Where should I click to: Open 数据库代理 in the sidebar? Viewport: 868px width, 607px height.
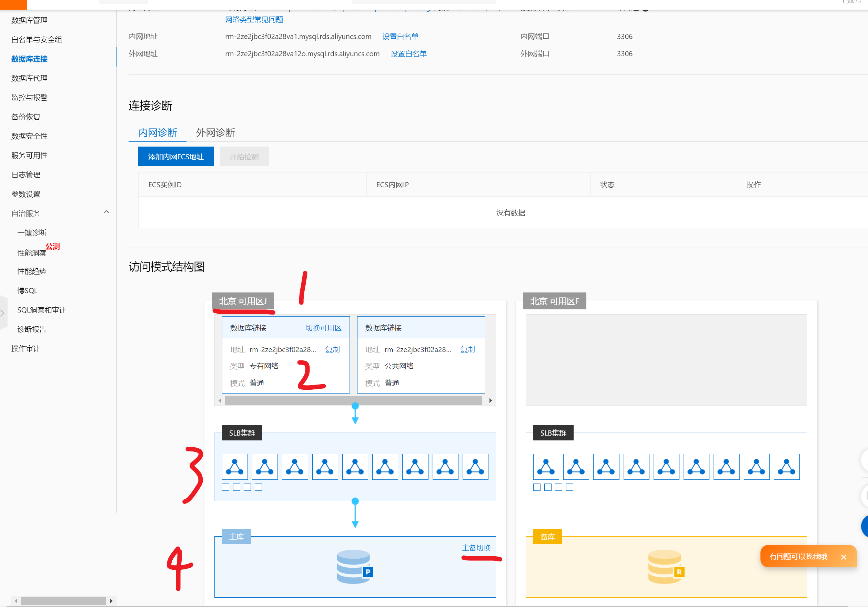[x=30, y=78]
